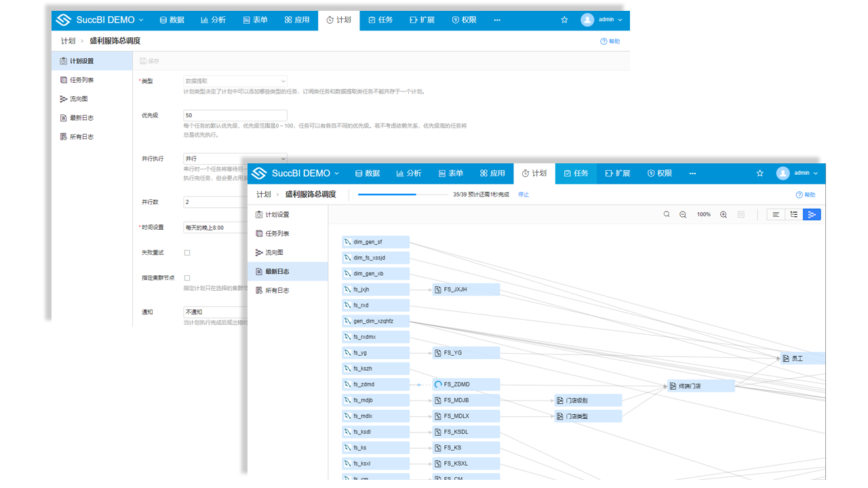The width and height of the screenshot is (868, 488).
Task: Switch to plain list view button
Action: pyautogui.click(x=776, y=215)
